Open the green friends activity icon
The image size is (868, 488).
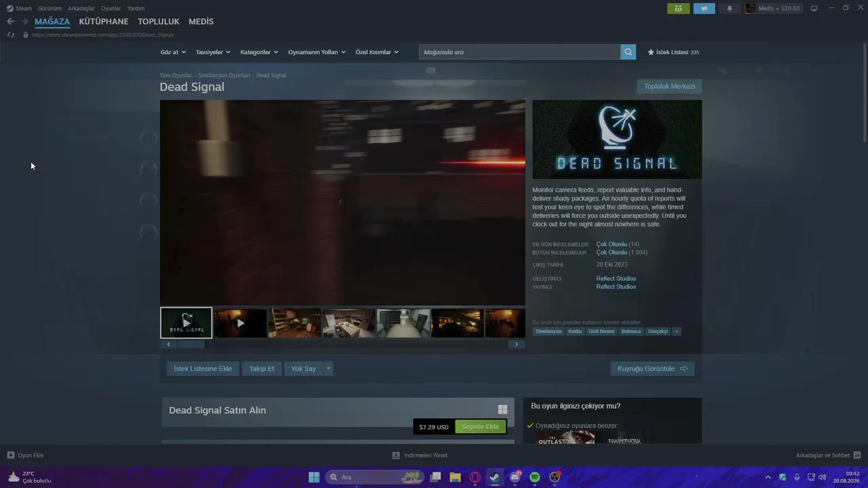pos(678,9)
